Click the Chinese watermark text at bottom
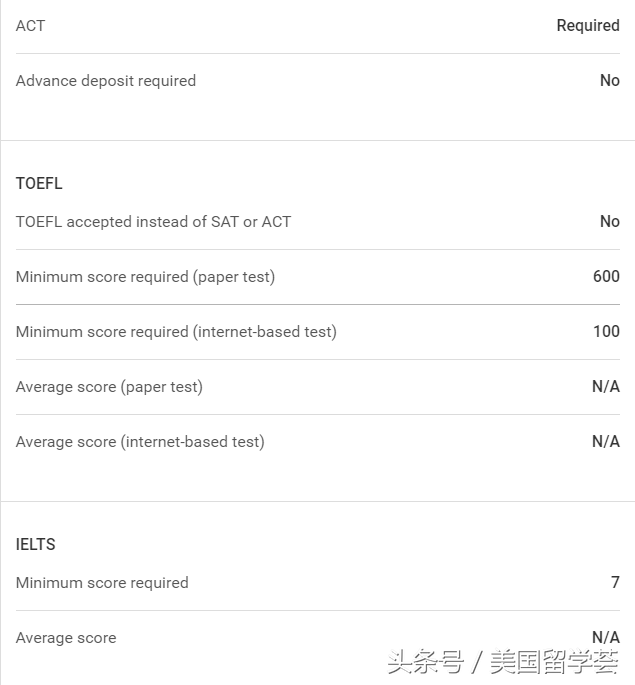635x685 pixels. coord(503,662)
